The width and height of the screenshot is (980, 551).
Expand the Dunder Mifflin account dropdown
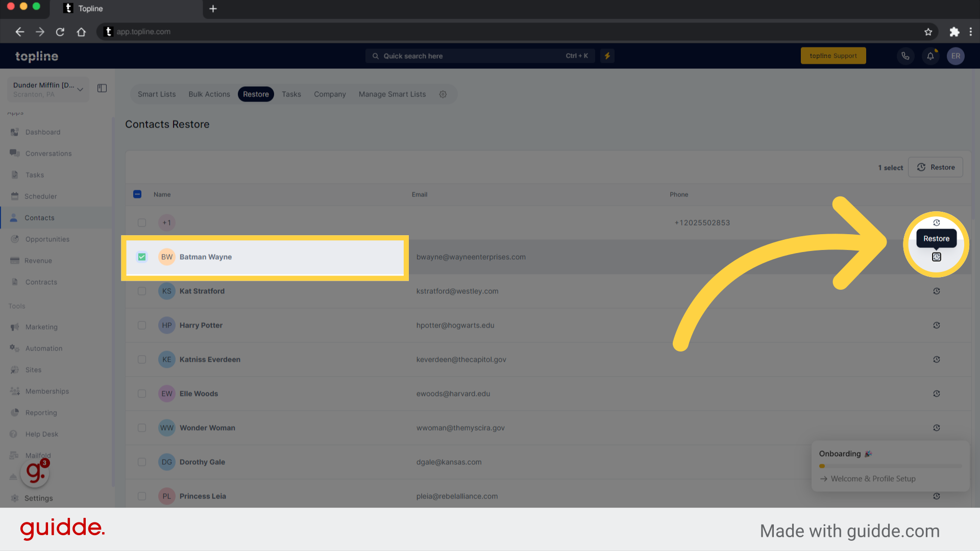tap(48, 89)
